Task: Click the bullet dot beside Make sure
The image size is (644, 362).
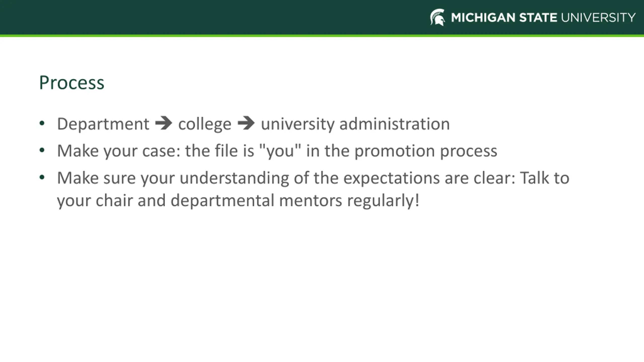Action: [42, 177]
